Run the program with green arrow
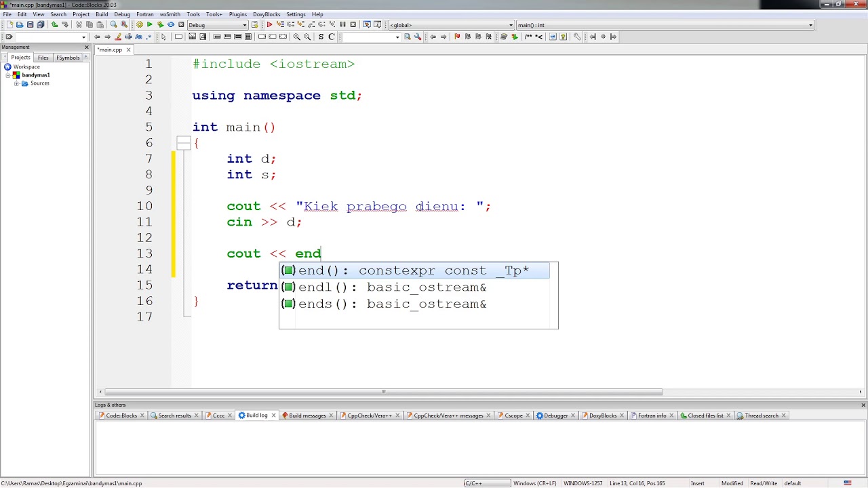The width and height of the screenshot is (868, 488). [x=150, y=24]
